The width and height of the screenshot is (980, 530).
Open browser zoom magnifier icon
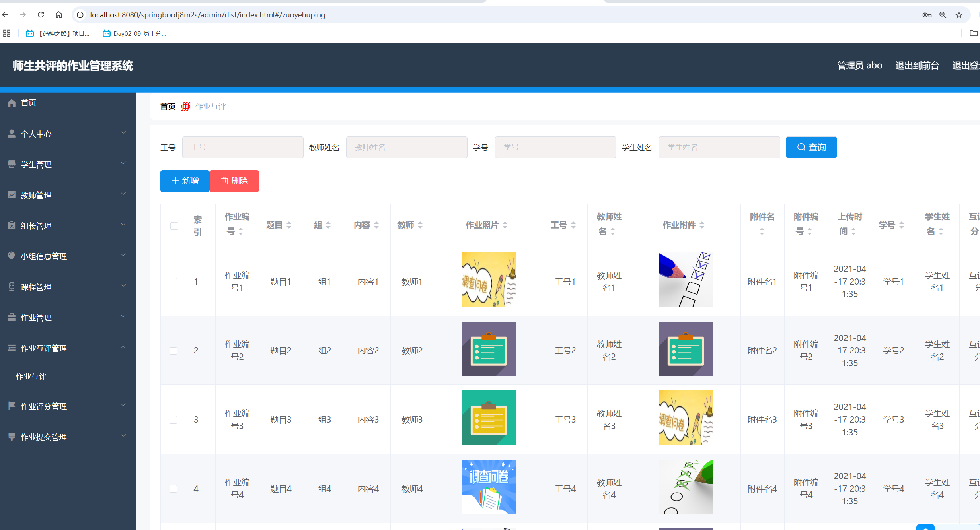(943, 15)
